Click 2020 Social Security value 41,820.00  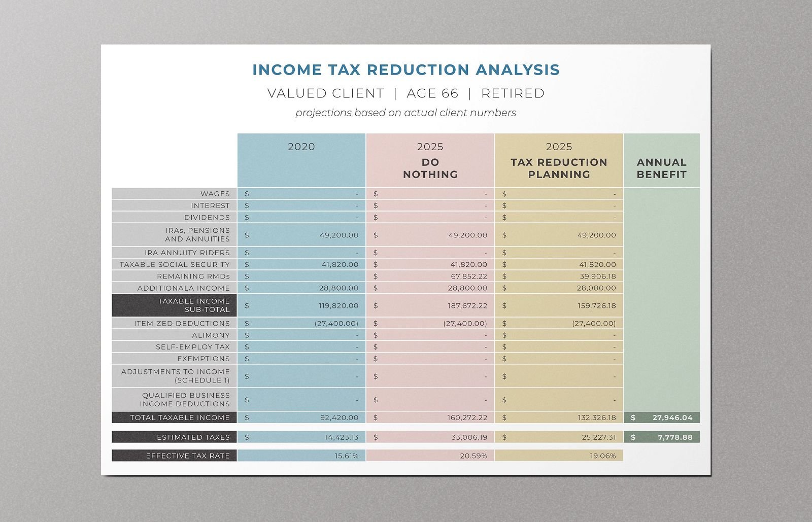[340, 264]
